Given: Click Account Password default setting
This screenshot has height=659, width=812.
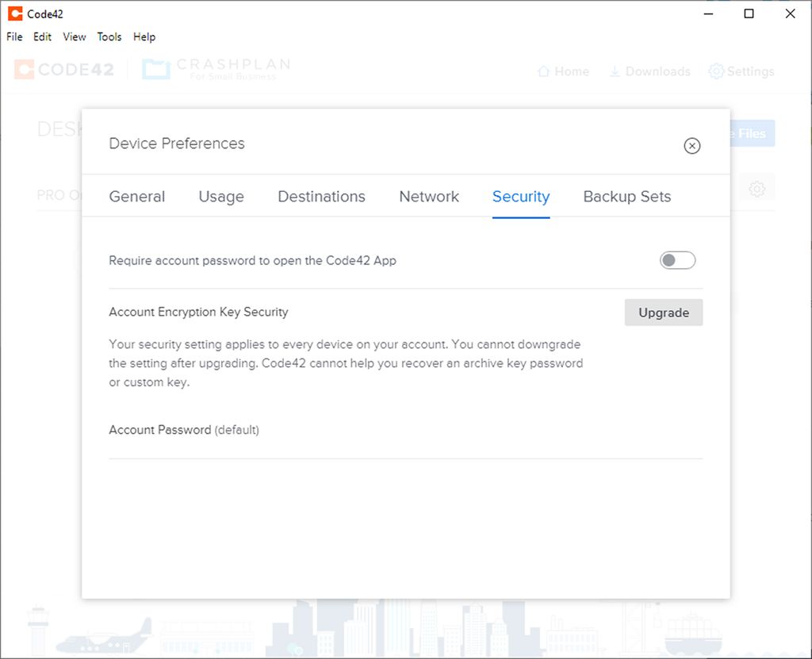Looking at the screenshot, I should pyautogui.click(x=183, y=429).
